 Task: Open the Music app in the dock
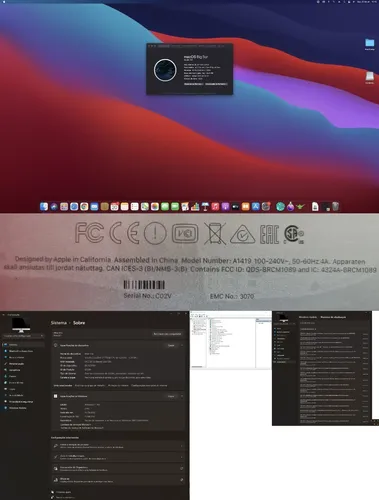(x=215, y=207)
